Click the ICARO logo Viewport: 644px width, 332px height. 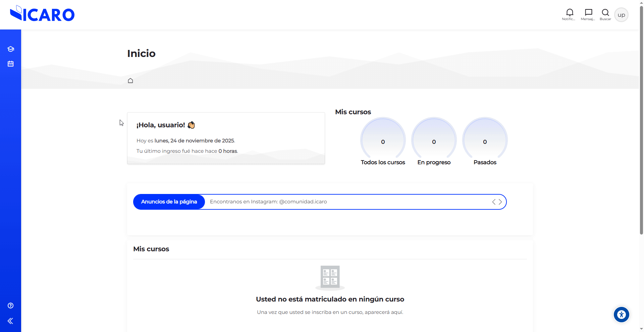click(x=42, y=14)
